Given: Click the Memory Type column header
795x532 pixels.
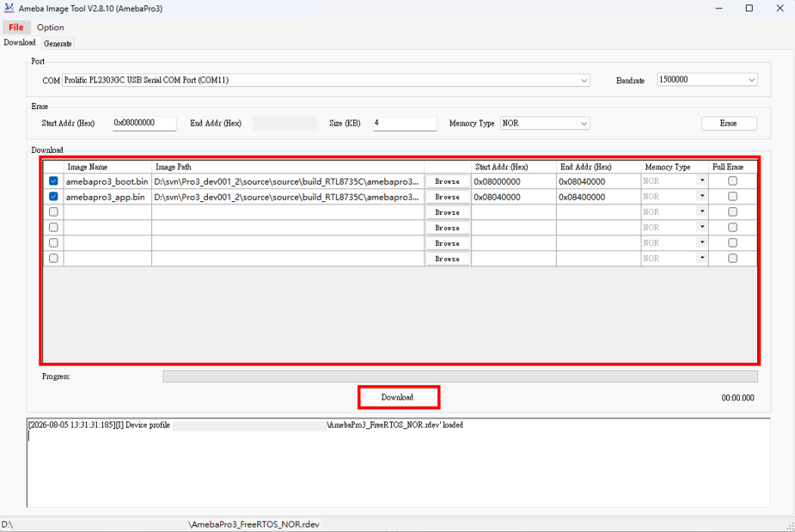Looking at the screenshot, I should (x=675, y=167).
